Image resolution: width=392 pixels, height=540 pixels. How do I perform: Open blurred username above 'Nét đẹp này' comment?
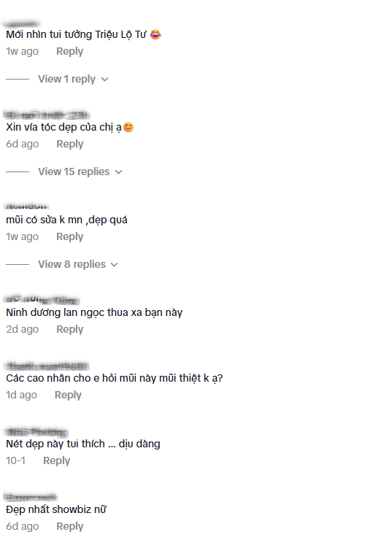click(36, 431)
